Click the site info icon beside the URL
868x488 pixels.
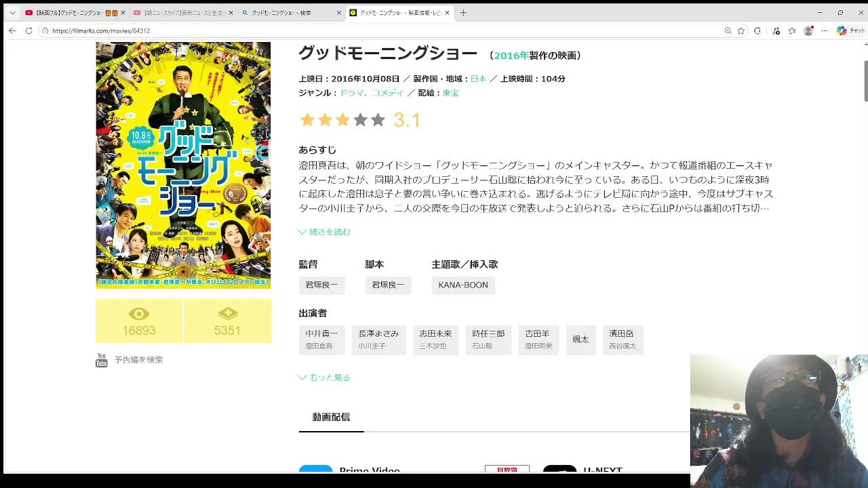pyautogui.click(x=45, y=30)
